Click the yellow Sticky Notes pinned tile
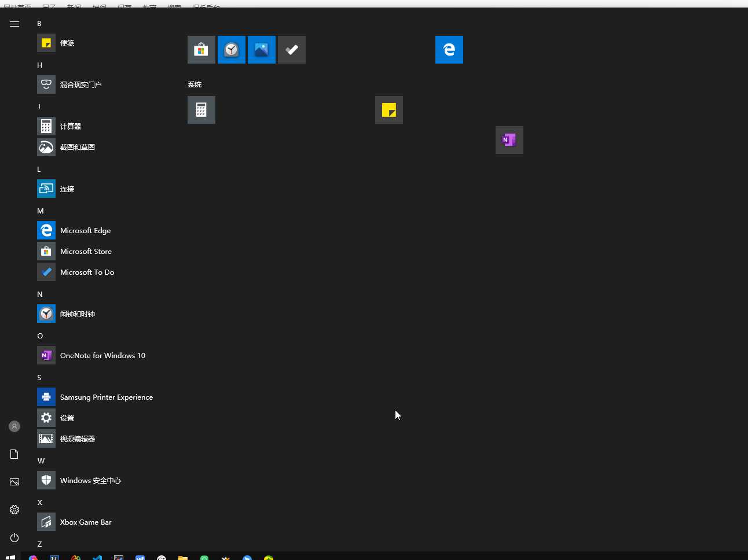 pyautogui.click(x=389, y=110)
